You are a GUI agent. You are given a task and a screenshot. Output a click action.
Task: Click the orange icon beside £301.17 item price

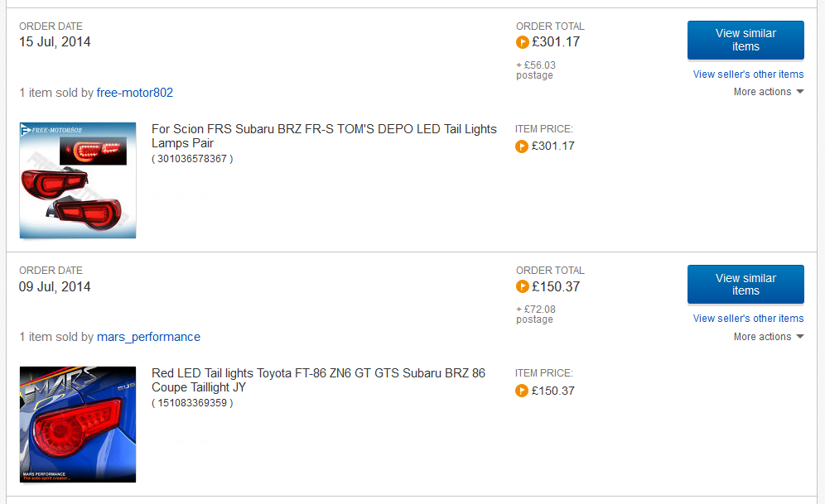pos(521,146)
